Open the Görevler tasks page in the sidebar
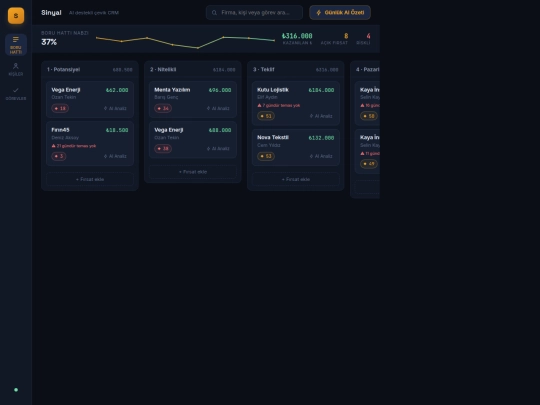 [16, 94]
